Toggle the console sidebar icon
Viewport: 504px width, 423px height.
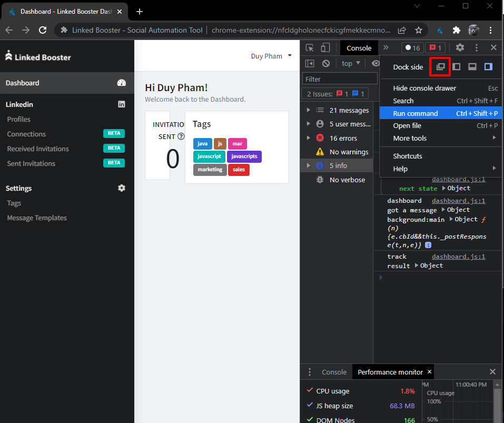click(x=310, y=64)
